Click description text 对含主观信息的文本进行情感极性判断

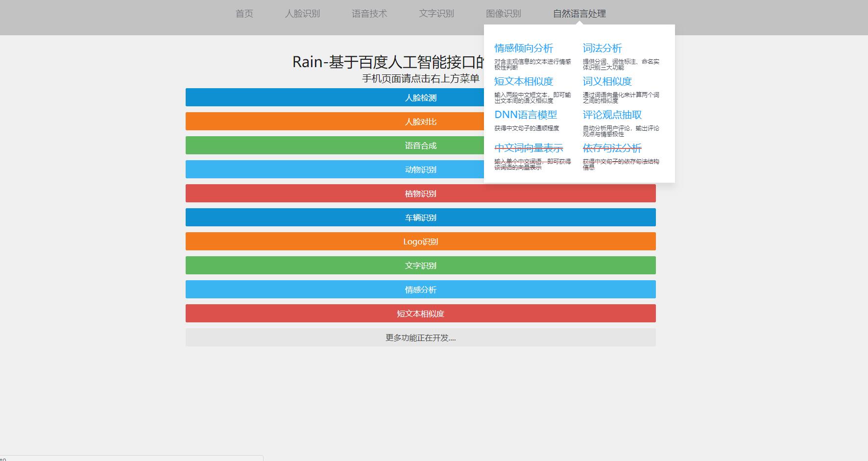[532, 65]
